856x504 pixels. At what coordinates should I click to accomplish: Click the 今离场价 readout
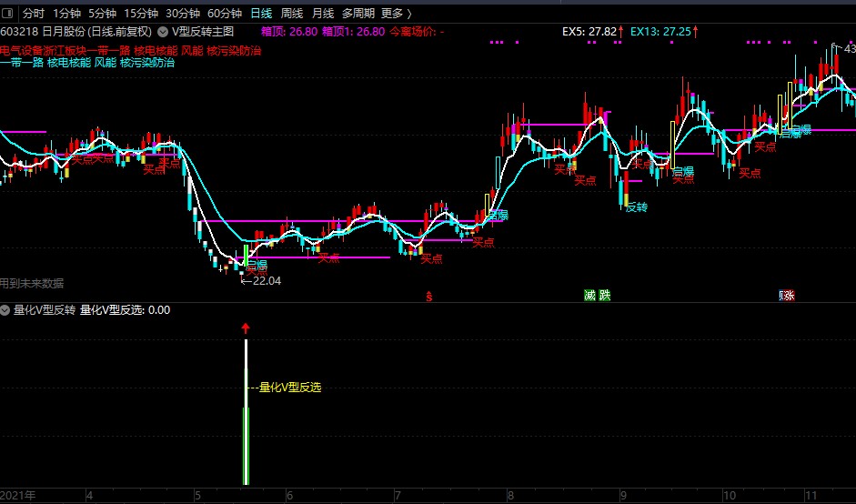pos(417,32)
